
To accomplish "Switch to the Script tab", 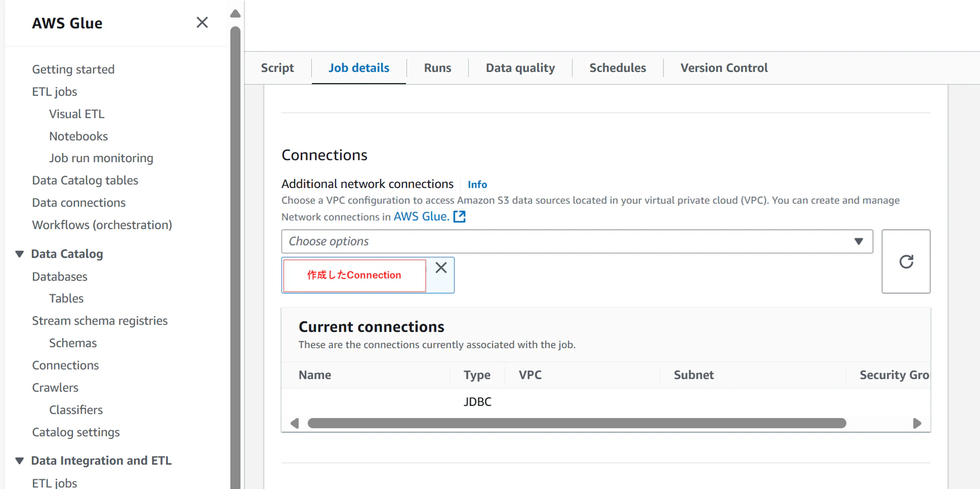I will pyautogui.click(x=277, y=68).
